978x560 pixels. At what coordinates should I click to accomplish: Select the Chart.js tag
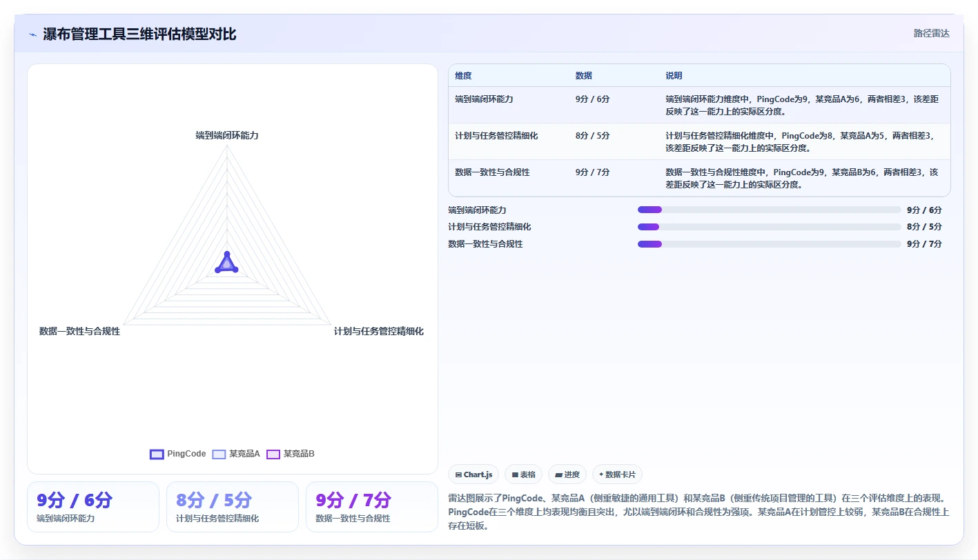(x=473, y=474)
